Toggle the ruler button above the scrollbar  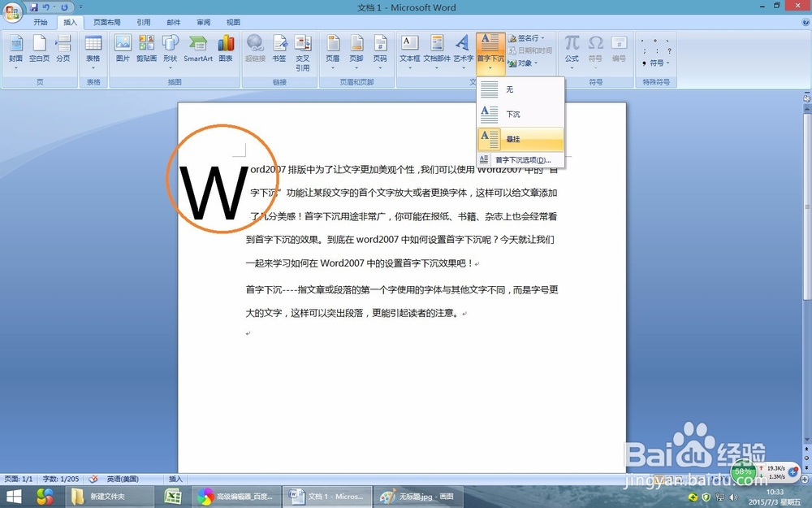[x=807, y=97]
